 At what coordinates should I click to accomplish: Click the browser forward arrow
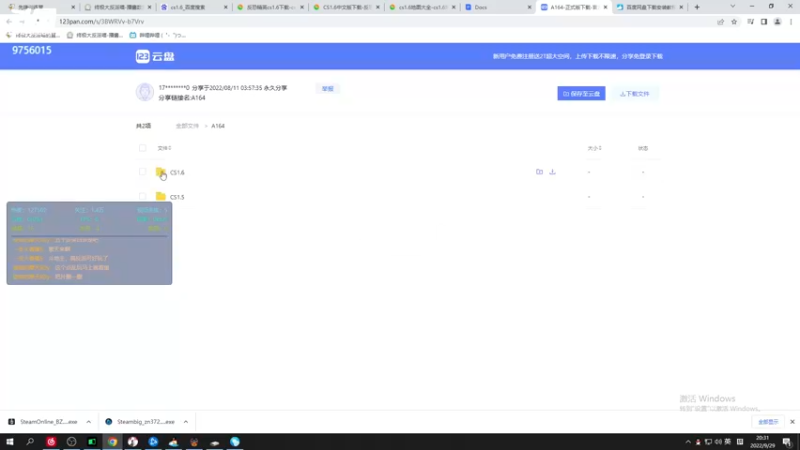coord(22,21)
